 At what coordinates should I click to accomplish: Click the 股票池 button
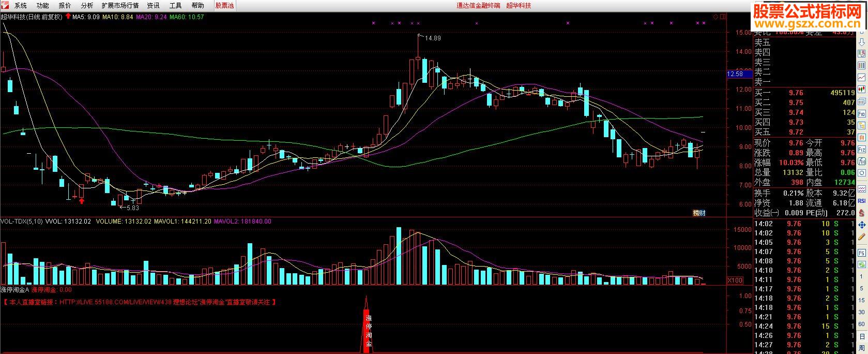coord(224,6)
